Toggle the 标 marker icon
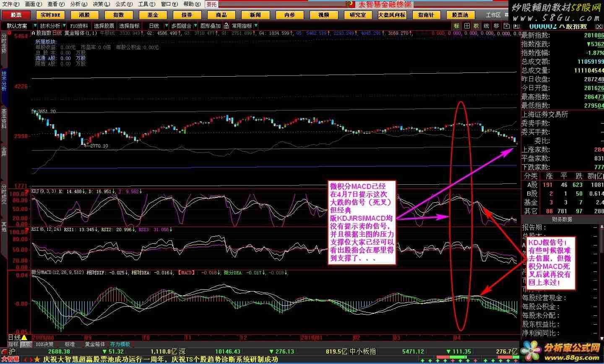The image size is (604, 364). click(456, 26)
